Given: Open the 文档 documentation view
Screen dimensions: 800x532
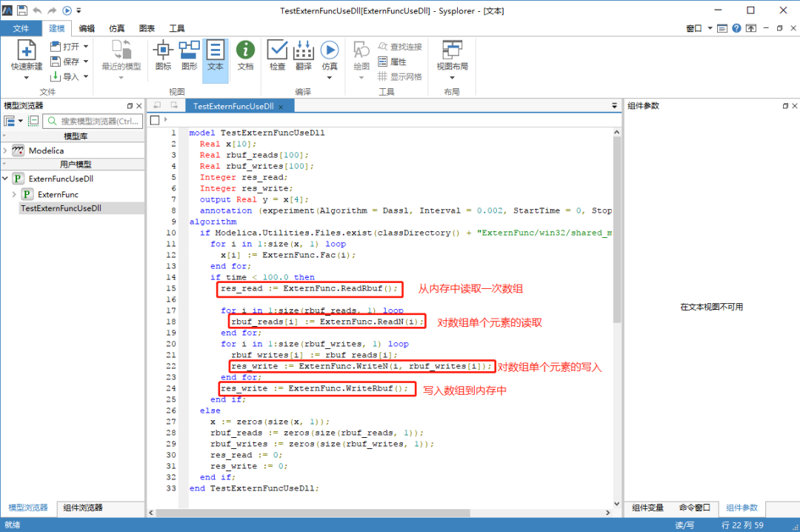Looking at the screenshot, I should tap(245, 55).
